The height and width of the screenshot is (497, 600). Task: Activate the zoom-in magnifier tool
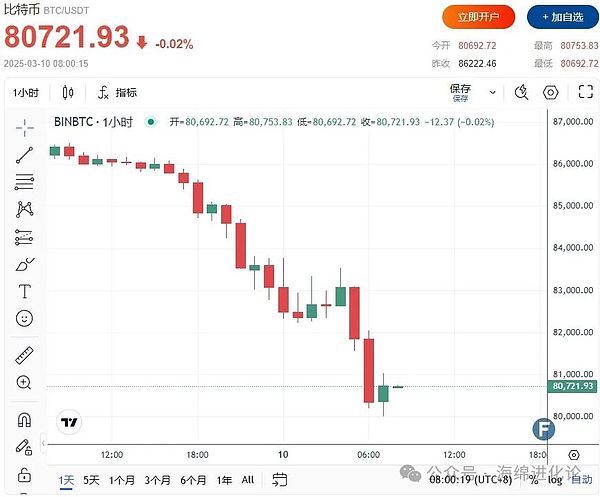24,382
